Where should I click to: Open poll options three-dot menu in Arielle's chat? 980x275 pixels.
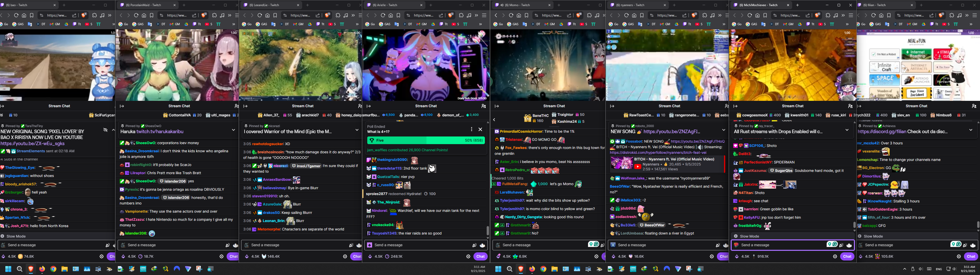[471, 129]
